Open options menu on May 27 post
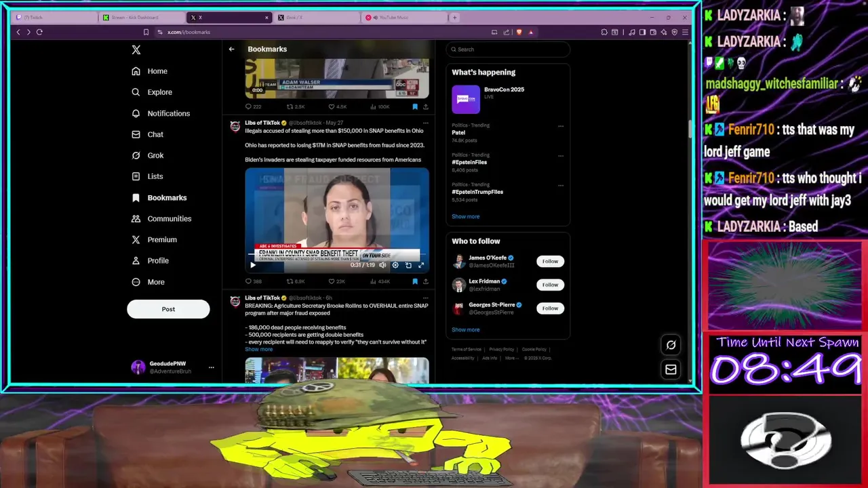The image size is (868, 488). click(x=425, y=123)
